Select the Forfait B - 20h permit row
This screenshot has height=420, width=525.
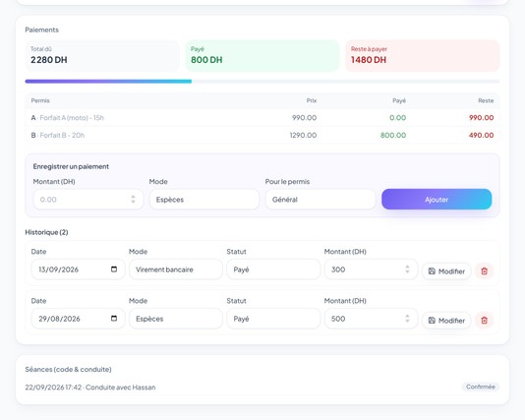[x=262, y=135]
